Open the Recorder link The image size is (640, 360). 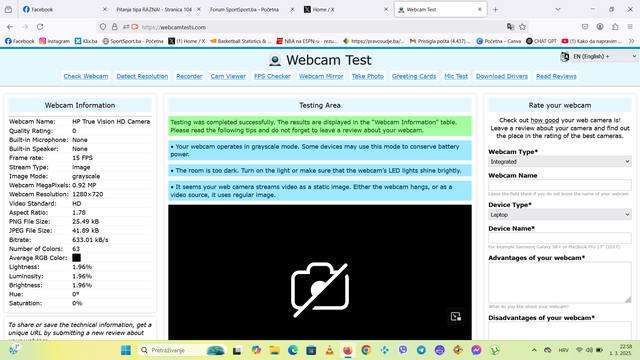click(189, 76)
